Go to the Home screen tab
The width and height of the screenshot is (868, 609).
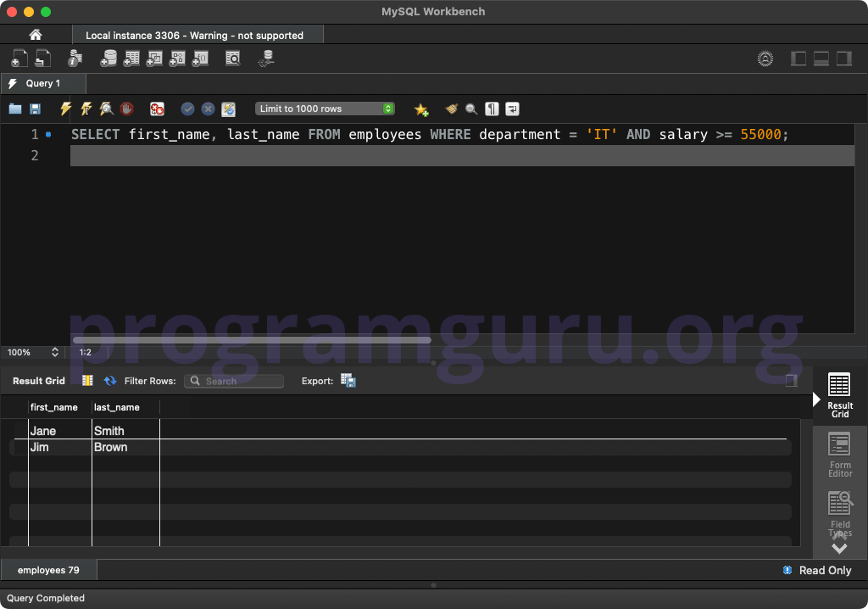click(x=36, y=35)
